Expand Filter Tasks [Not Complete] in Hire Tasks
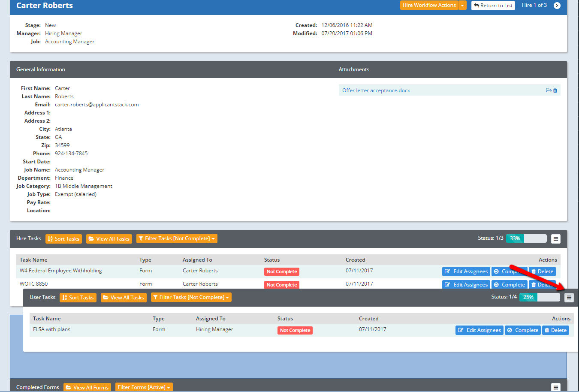The image size is (579, 392). click(x=176, y=238)
